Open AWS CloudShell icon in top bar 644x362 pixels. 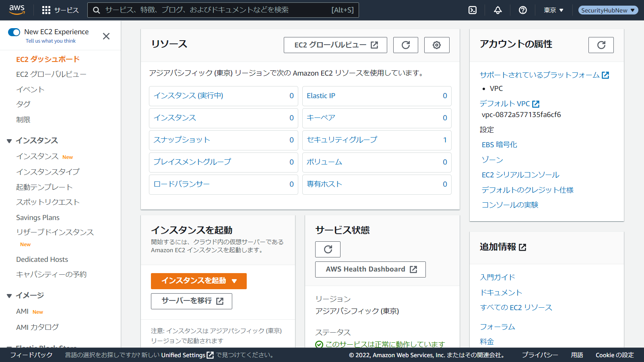click(x=473, y=10)
